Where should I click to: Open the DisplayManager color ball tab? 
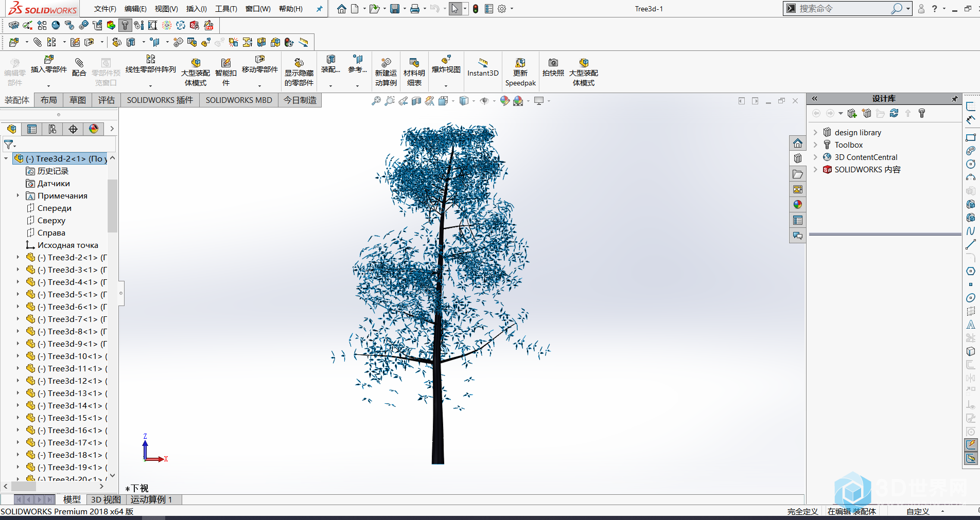94,129
